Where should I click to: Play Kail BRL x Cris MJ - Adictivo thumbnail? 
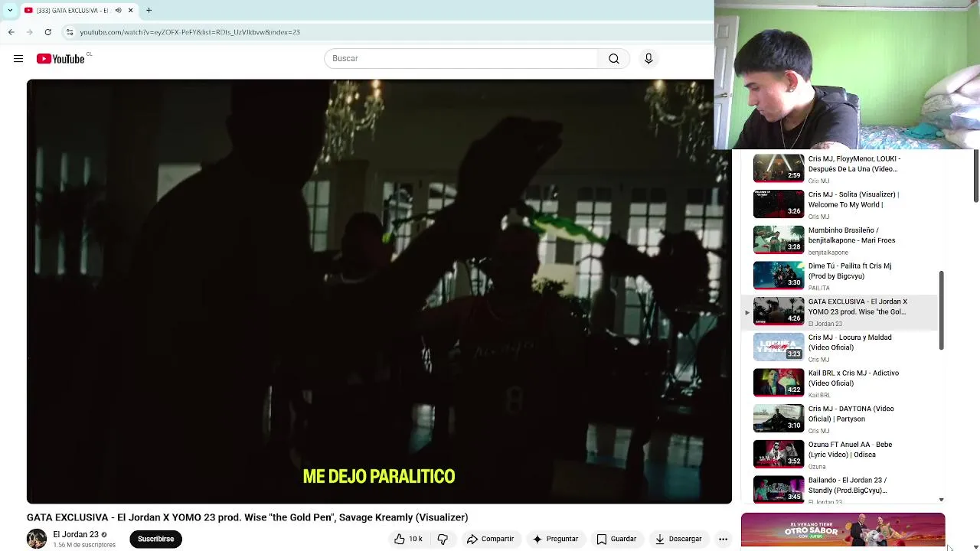(779, 383)
